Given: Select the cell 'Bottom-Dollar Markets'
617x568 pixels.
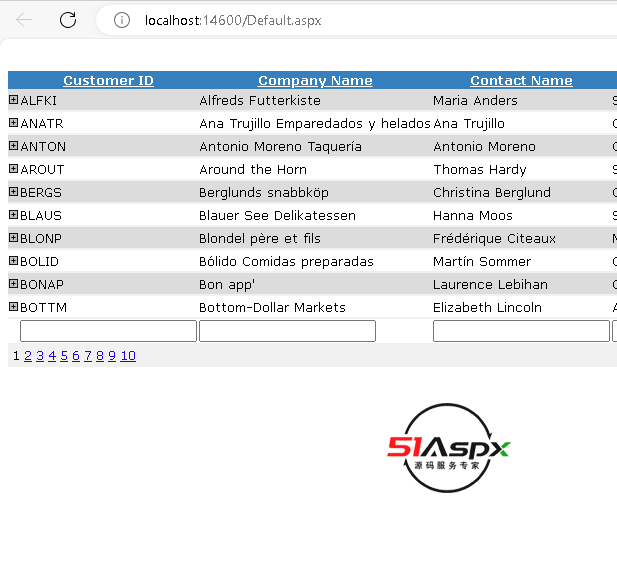Looking at the screenshot, I should (272, 307).
